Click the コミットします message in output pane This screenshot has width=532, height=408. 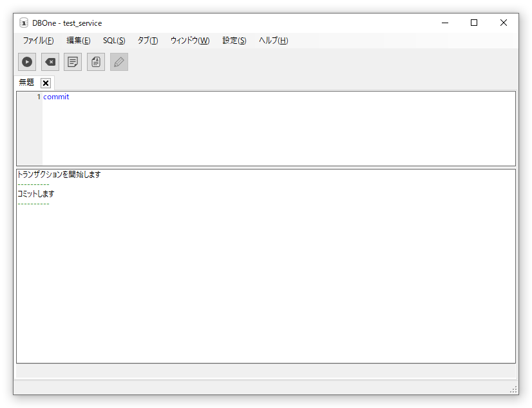[36, 194]
